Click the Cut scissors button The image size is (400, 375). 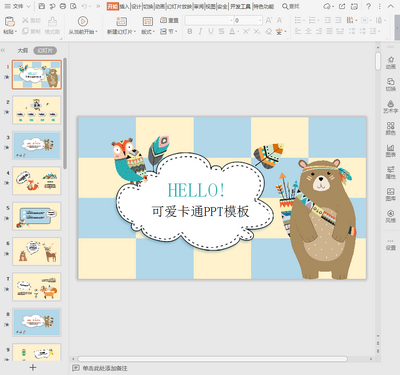(x=31, y=20)
